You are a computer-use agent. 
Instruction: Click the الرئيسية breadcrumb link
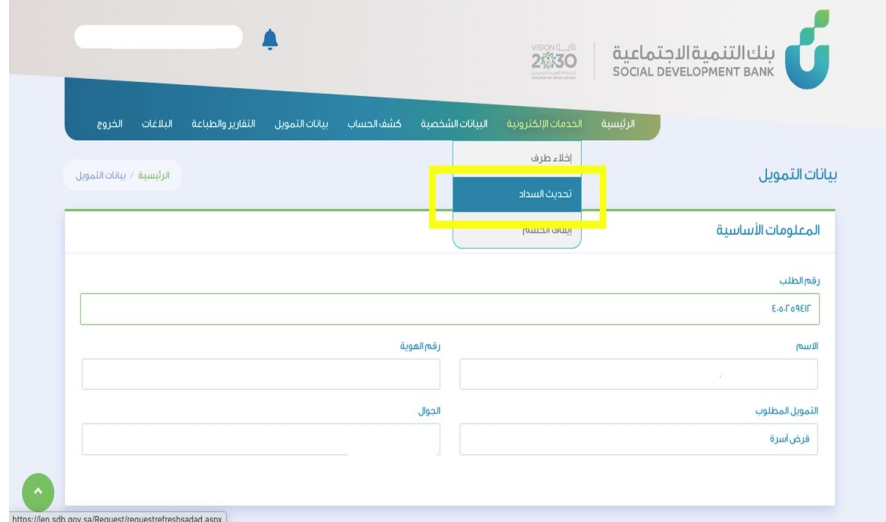point(153,175)
